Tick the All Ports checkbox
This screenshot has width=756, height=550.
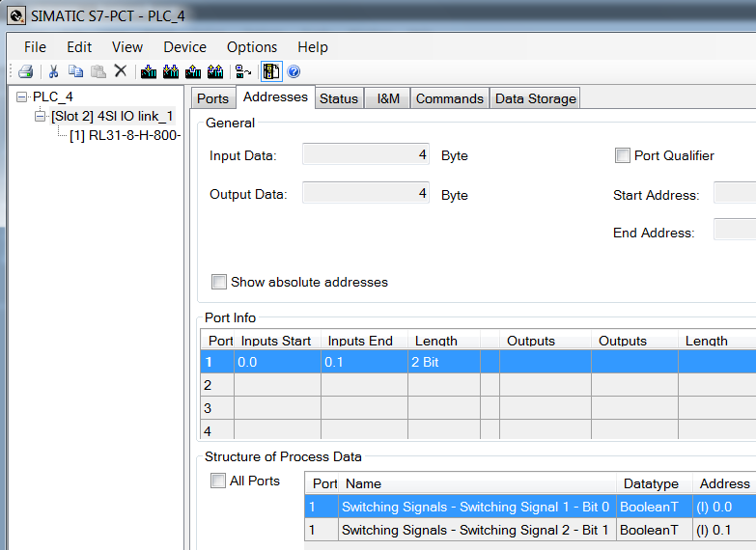click(x=218, y=481)
